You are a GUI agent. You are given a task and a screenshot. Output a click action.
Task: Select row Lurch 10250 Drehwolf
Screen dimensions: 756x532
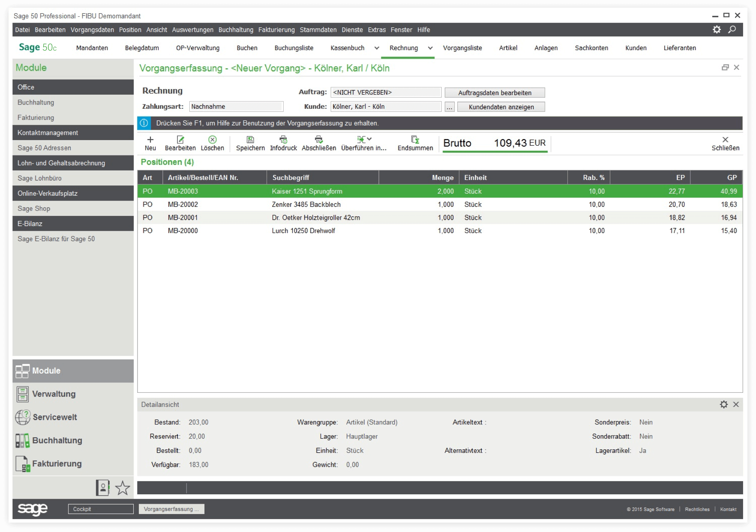point(440,230)
